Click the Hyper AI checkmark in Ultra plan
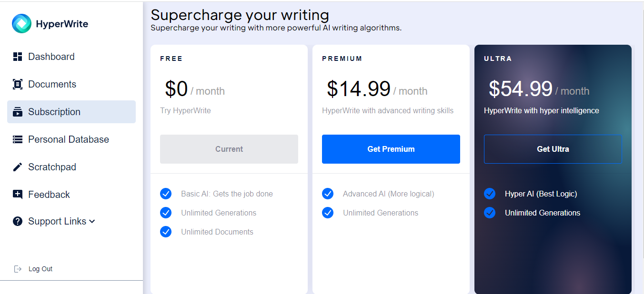Screen dimensions: 644x294 click(x=490, y=194)
